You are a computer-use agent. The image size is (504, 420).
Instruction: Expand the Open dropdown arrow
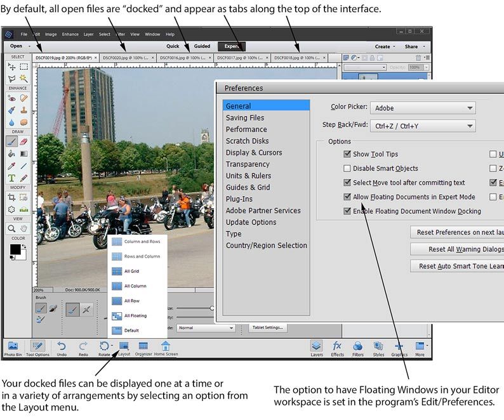click(x=30, y=46)
